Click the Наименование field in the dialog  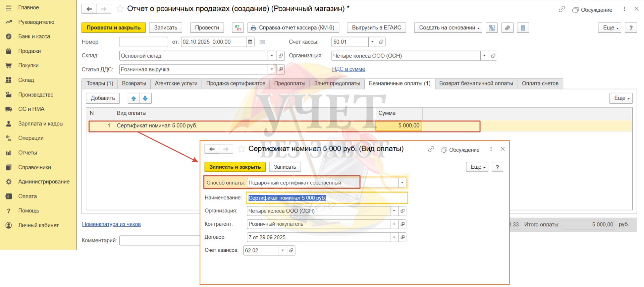pyautogui.click(x=327, y=198)
